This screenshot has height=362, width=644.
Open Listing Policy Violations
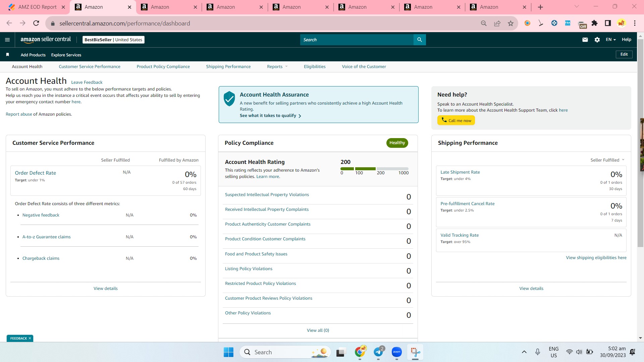pos(249,268)
